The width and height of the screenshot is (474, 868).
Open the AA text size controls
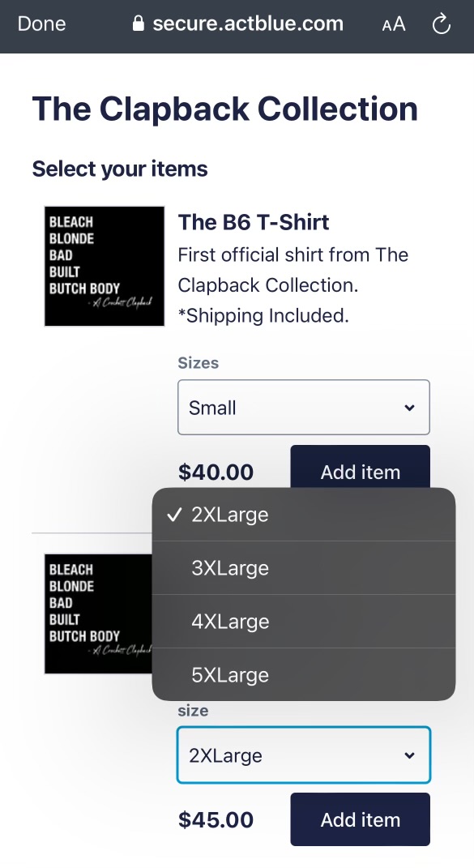coord(394,24)
